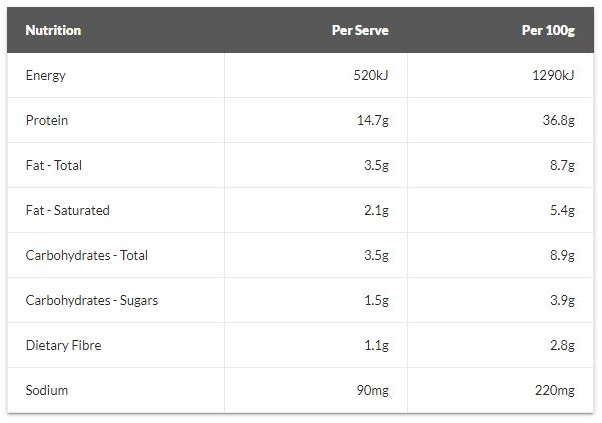The width and height of the screenshot is (602, 423).
Task: Select the Protein row label
Action: (47, 121)
